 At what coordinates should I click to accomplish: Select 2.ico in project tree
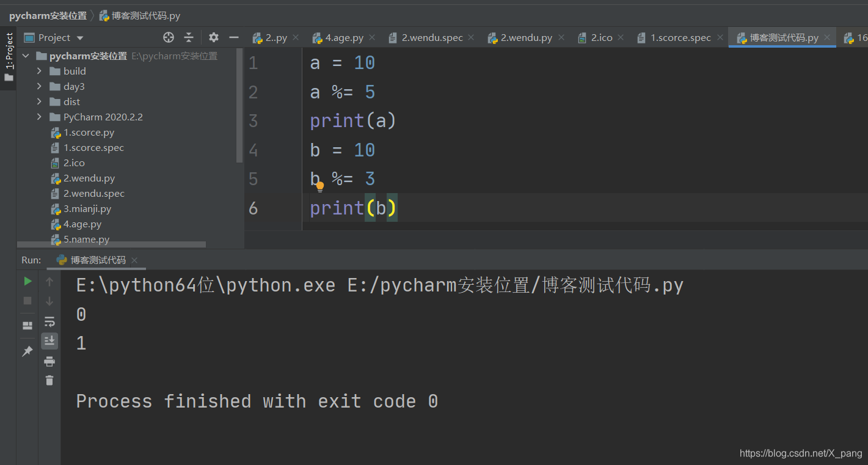[x=74, y=163]
